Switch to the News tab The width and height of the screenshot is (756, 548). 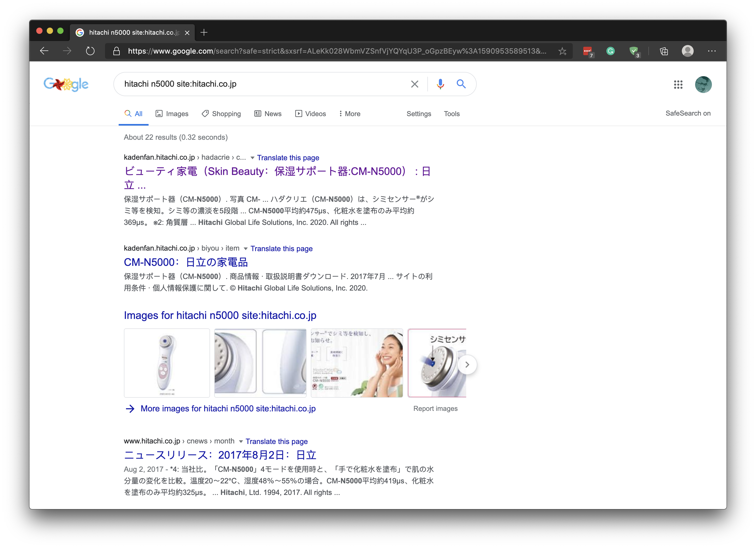click(268, 114)
